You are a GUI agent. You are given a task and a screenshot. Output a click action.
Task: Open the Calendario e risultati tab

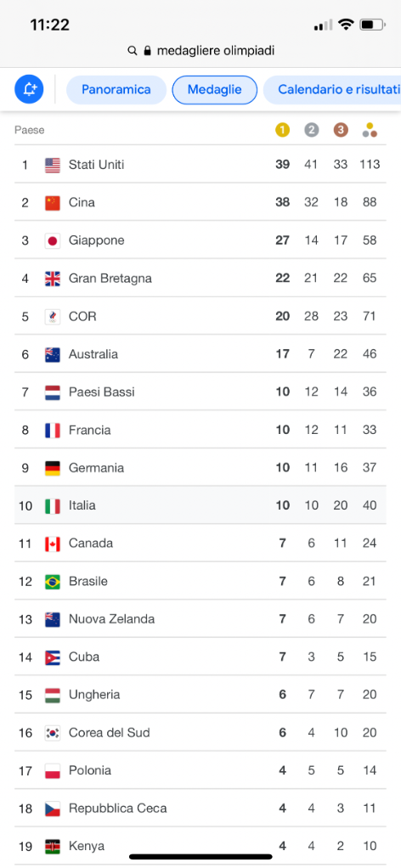[x=332, y=90]
